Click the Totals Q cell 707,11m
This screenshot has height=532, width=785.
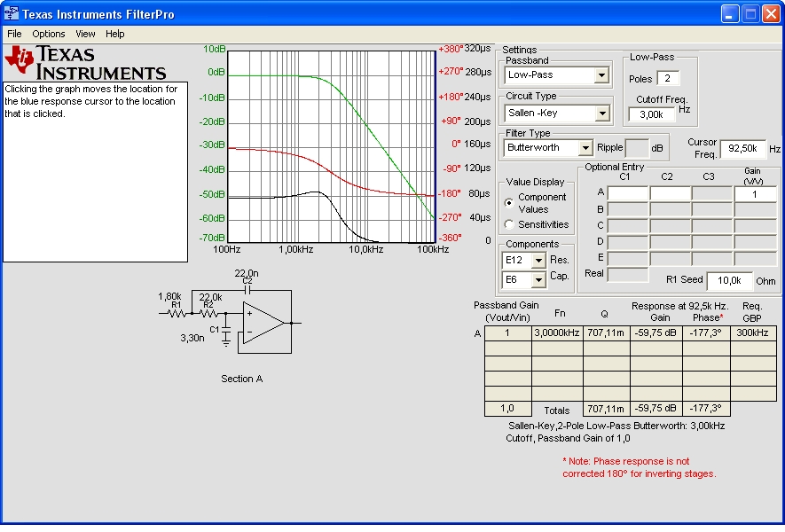606,409
